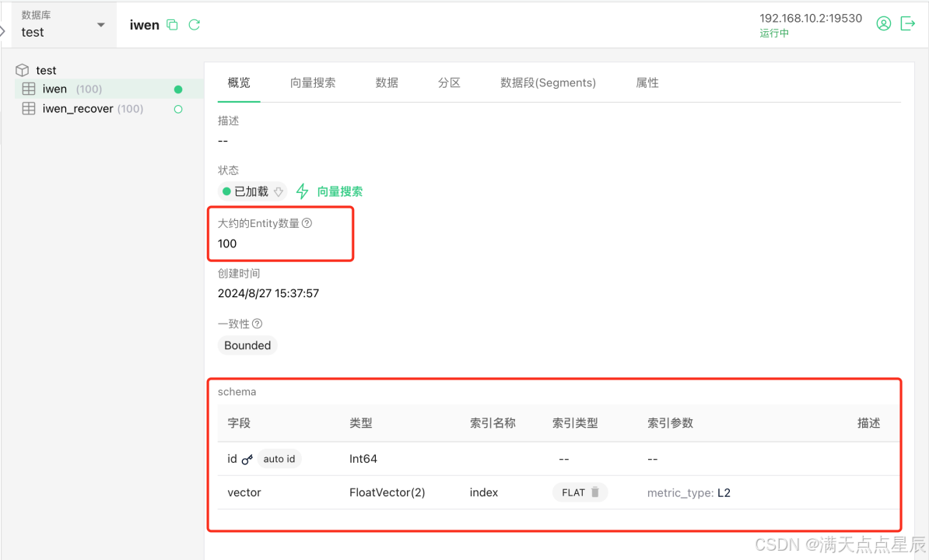The image size is (929, 560).
Task: Click the 索引类型 column header
Action: click(575, 423)
